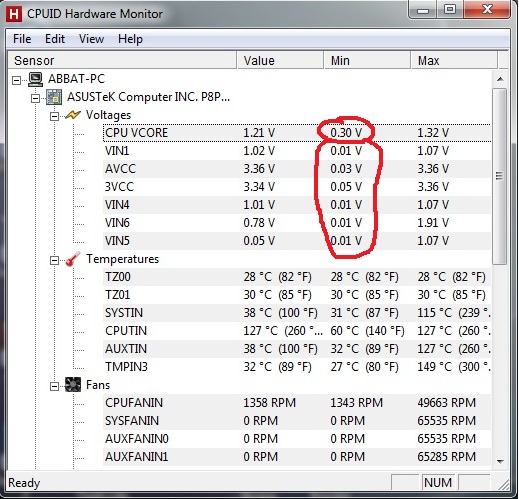Click the scrollbar down arrow
The image size is (519, 499).
coord(500,461)
